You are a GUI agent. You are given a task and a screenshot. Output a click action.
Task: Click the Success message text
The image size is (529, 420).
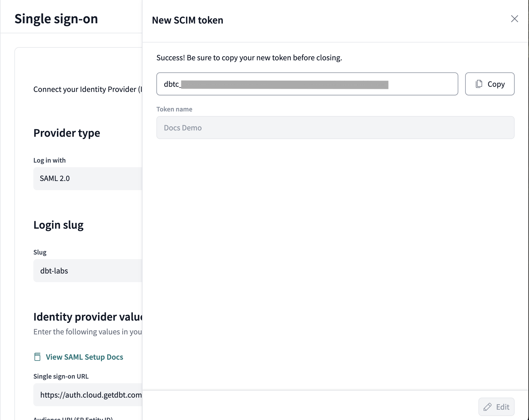click(x=249, y=58)
